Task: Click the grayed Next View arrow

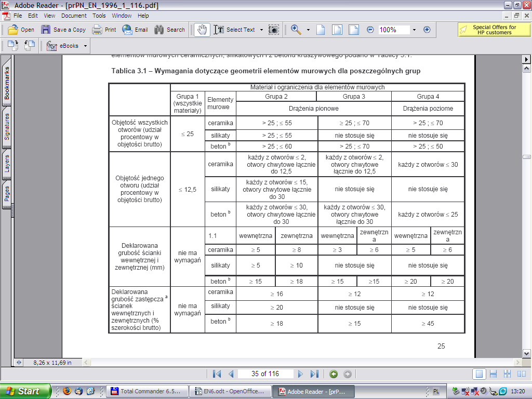Action: point(348,374)
